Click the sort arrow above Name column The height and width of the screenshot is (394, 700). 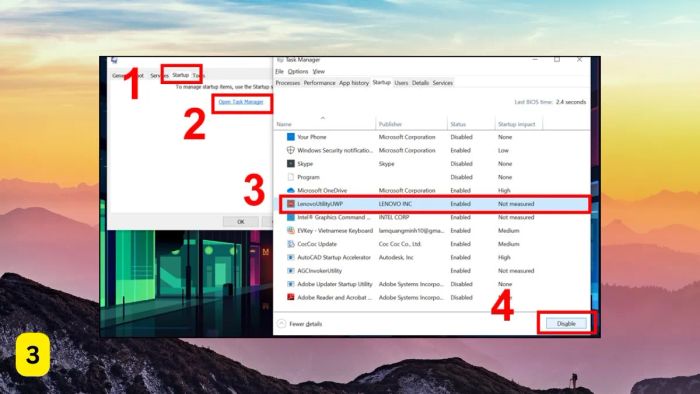pos(323,118)
